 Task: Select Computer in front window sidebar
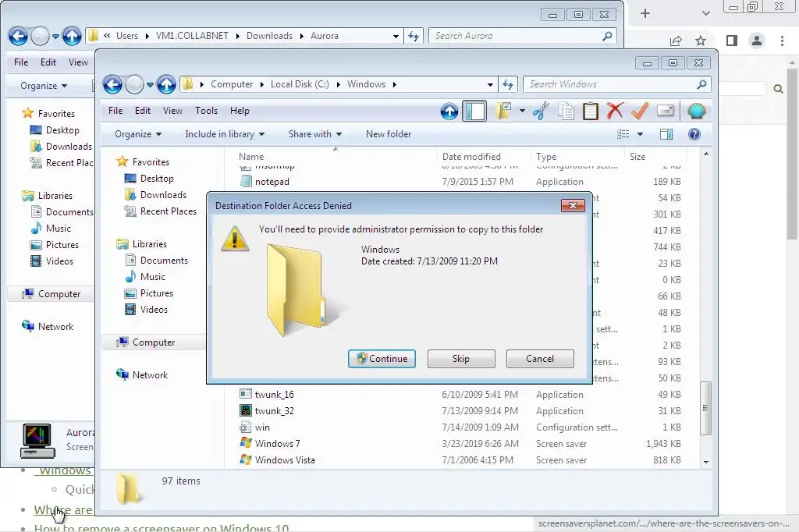coord(154,342)
